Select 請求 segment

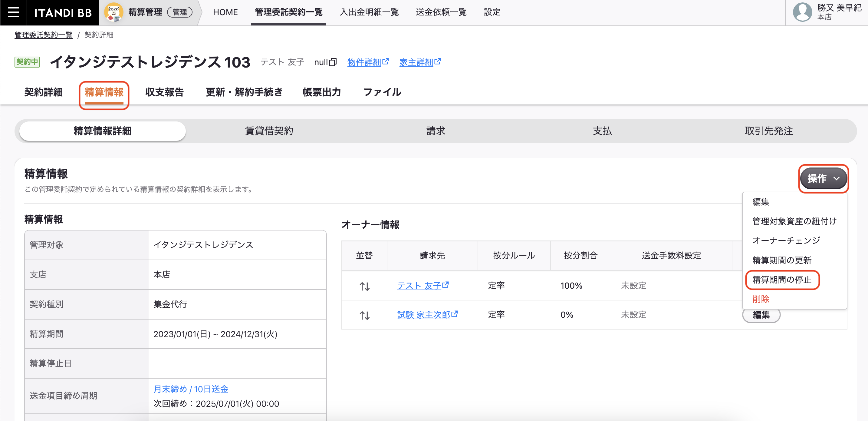tap(436, 131)
